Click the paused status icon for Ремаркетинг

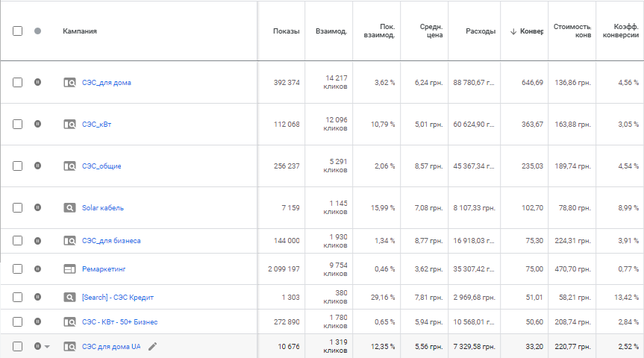pos(38,268)
